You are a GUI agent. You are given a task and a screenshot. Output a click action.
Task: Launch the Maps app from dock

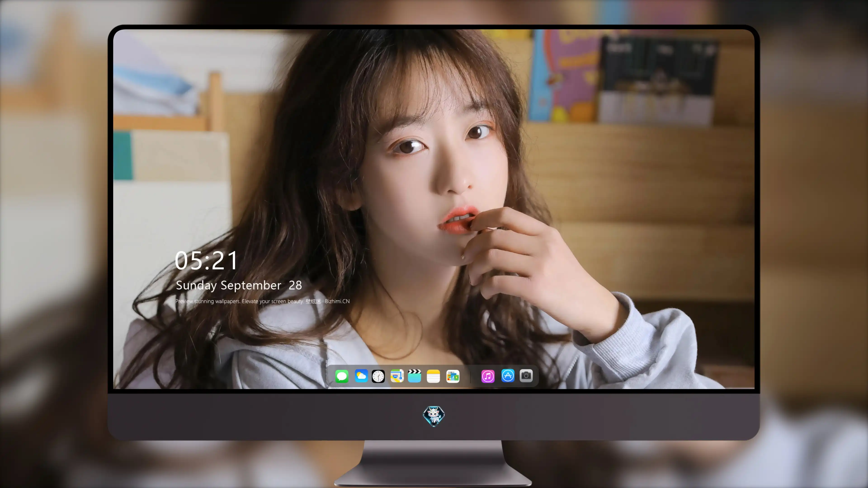point(397,376)
